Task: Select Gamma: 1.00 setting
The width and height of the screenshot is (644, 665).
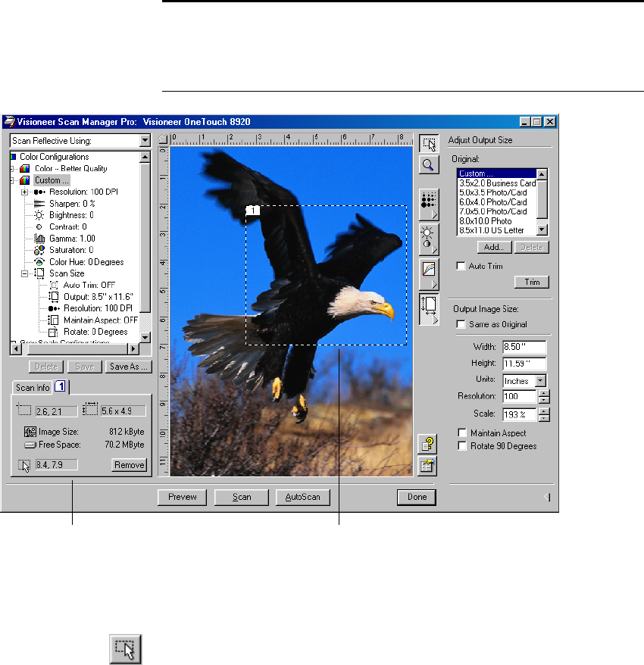Action: pyautogui.click(x=72, y=239)
